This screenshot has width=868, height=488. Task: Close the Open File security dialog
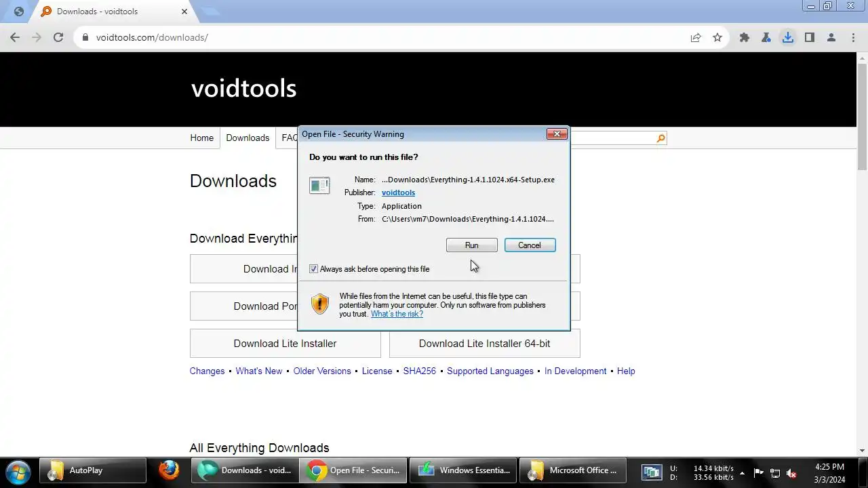557,134
